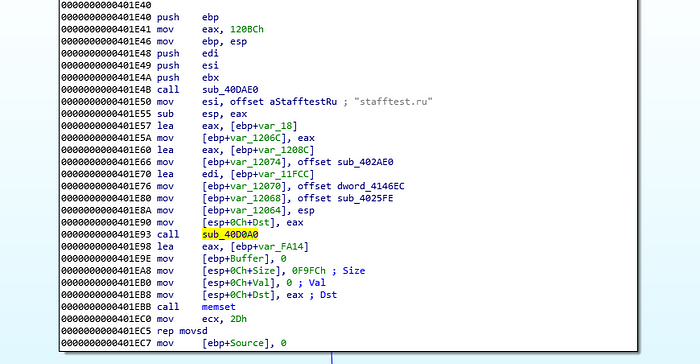Select the 120BCh immediate value
700x364 pixels.
[247, 29]
